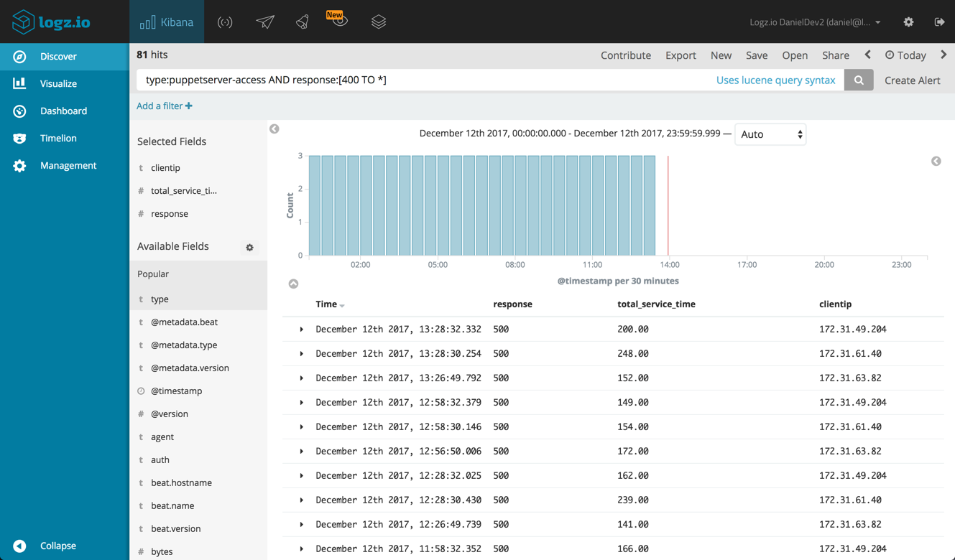Screen dimensions: 955x560
Task: Click the search magnifier button
Action: coord(859,80)
